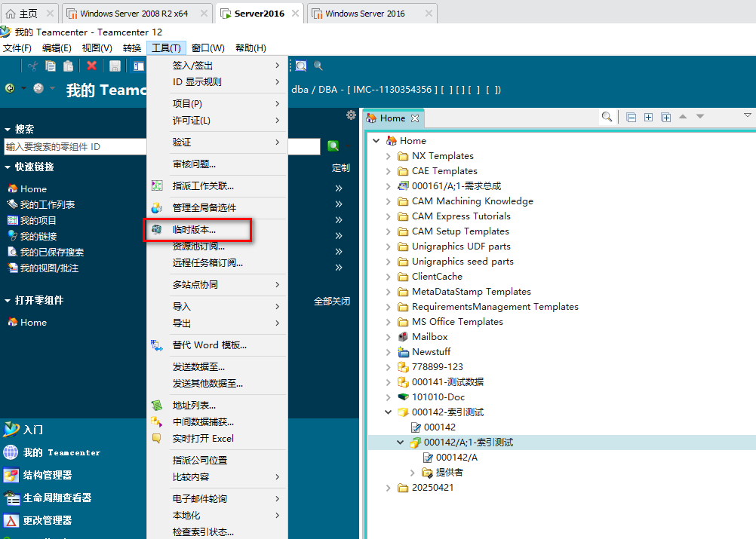Click the collapse-all minus icon in Home view
The image size is (756, 539).
coord(631,117)
